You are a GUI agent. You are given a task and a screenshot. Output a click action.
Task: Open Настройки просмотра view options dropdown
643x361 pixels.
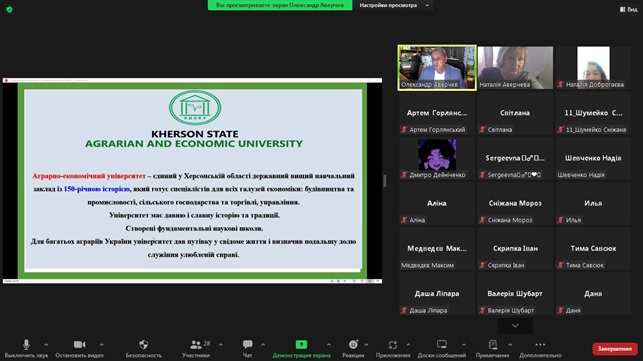(394, 5)
